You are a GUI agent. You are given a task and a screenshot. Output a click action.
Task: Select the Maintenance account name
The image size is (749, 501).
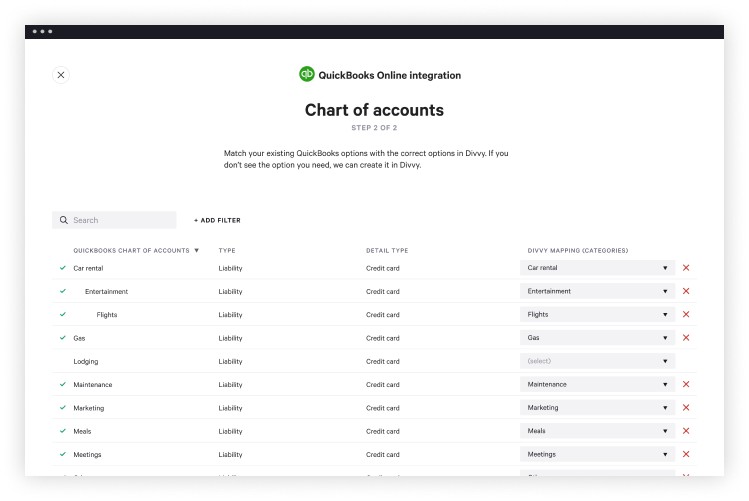(93, 384)
